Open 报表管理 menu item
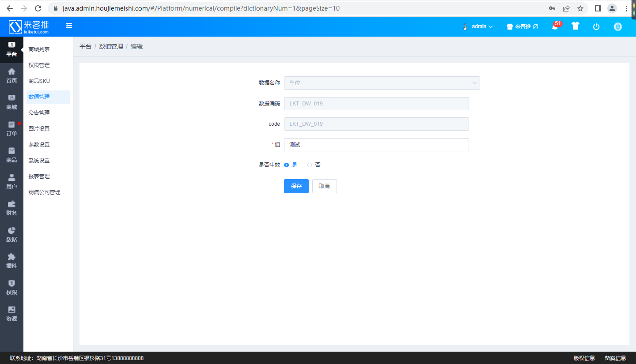 pyautogui.click(x=39, y=176)
